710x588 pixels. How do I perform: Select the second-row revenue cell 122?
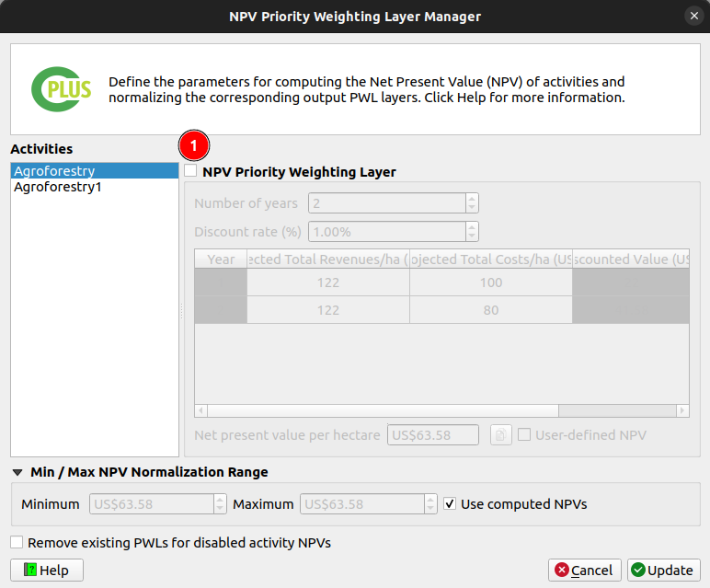tap(328, 310)
